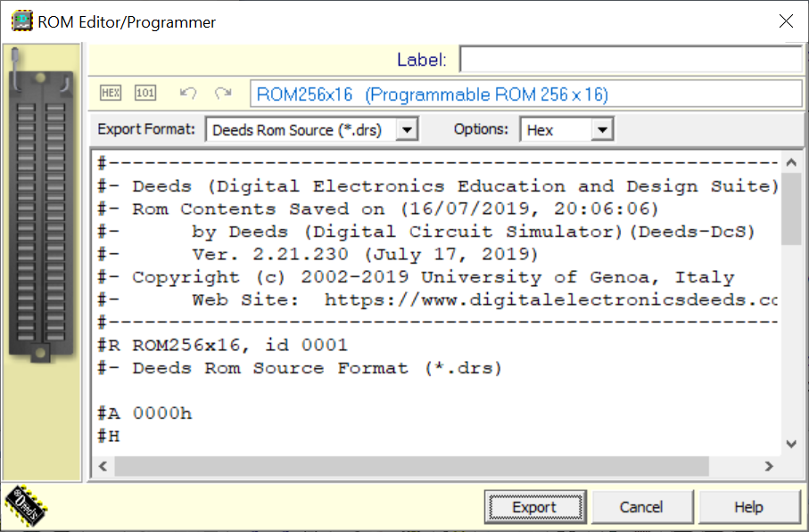This screenshot has height=532, width=809.
Task: Click the 'Digital Electronics Education and Design Suite' line
Action: pos(438,186)
